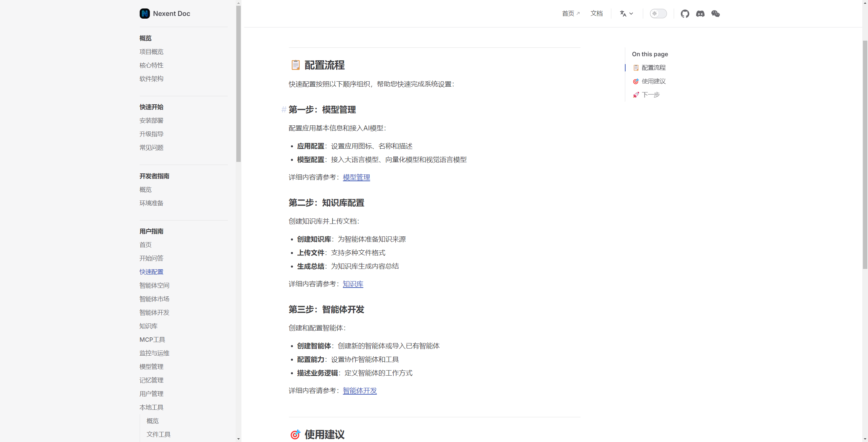Toggle the light/dark theme switch

pyautogui.click(x=658, y=14)
